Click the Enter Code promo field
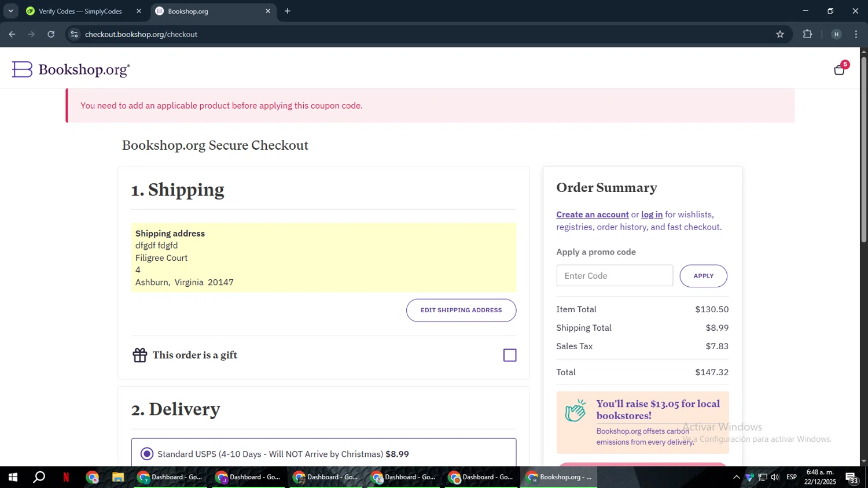The image size is (868, 488). click(615, 276)
